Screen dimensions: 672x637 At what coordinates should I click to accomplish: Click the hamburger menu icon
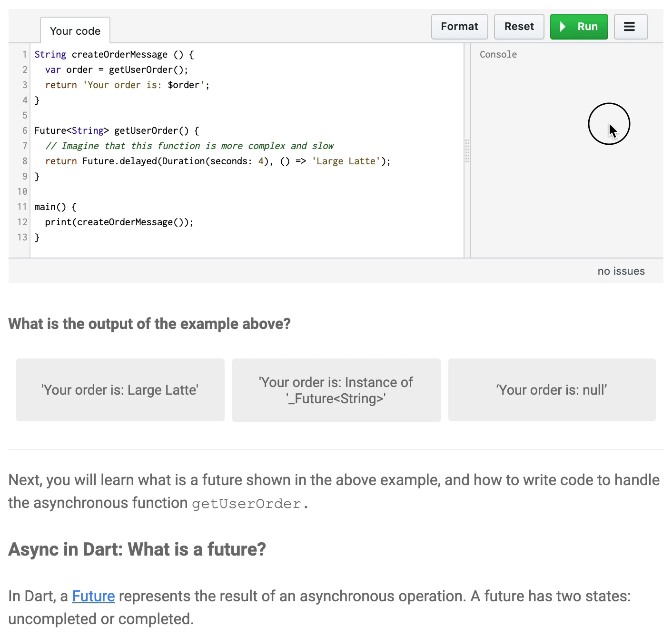point(630,27)
